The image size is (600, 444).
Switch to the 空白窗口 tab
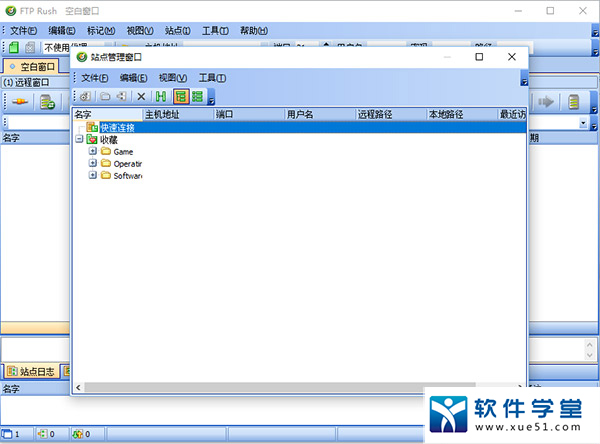click(32, 67)
